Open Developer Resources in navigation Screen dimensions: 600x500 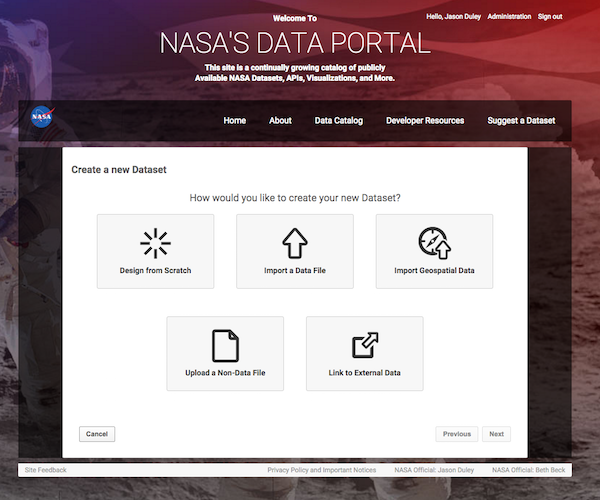[x=425, y=121]
